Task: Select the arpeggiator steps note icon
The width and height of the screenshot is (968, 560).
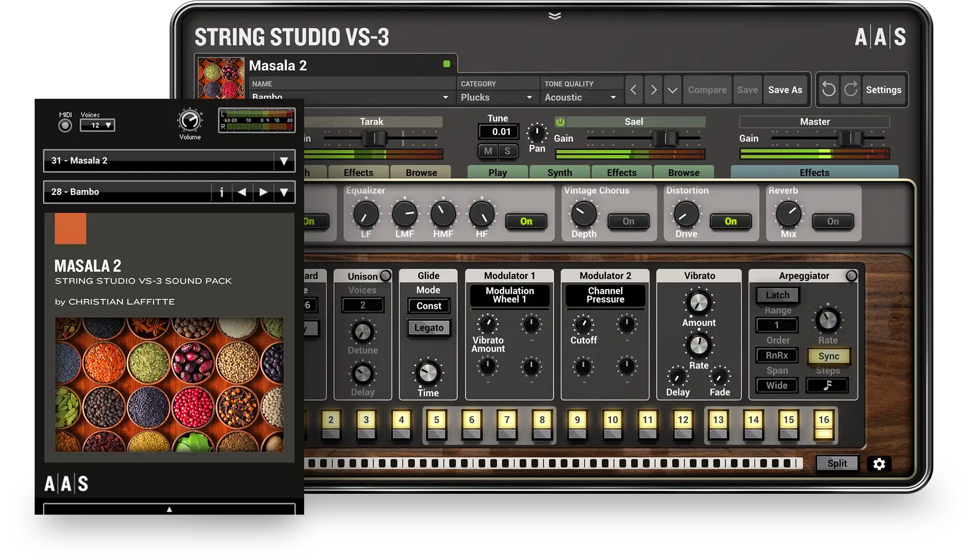Action: point(827,385)
